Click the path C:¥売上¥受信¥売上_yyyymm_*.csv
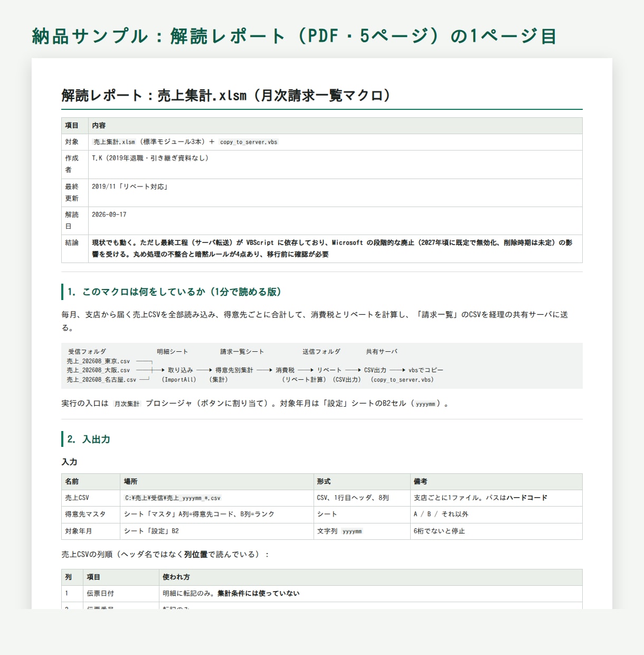644x655 pixels. click(173, 498)
